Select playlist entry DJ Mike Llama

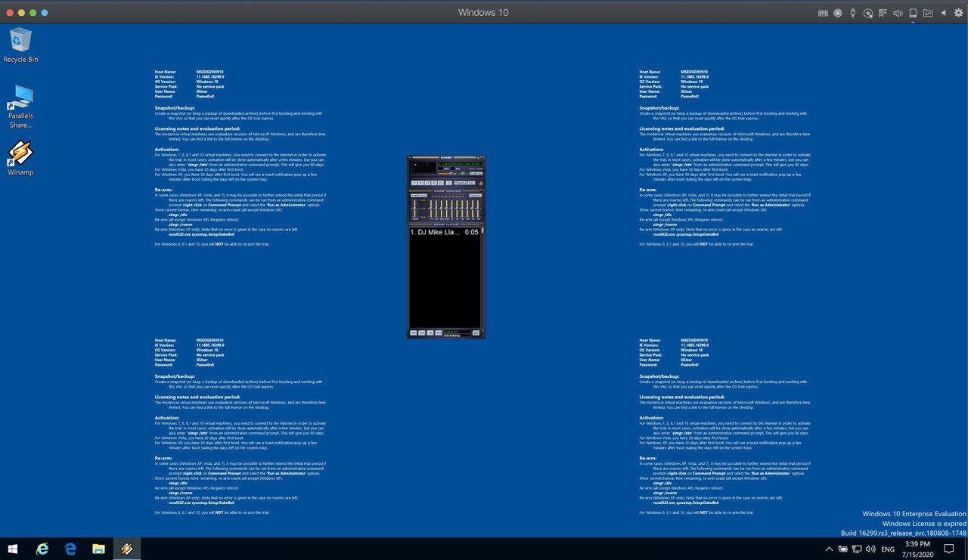point(444,232)
